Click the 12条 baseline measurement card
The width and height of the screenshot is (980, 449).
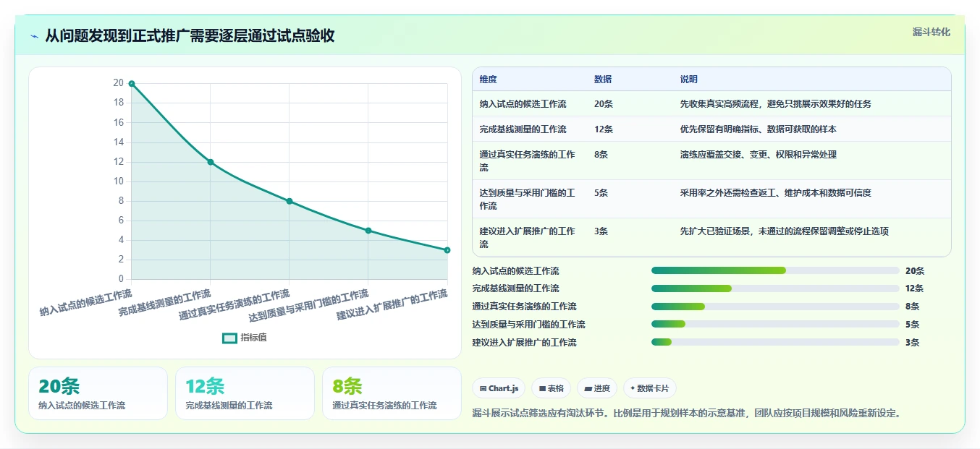click(245, 393)
